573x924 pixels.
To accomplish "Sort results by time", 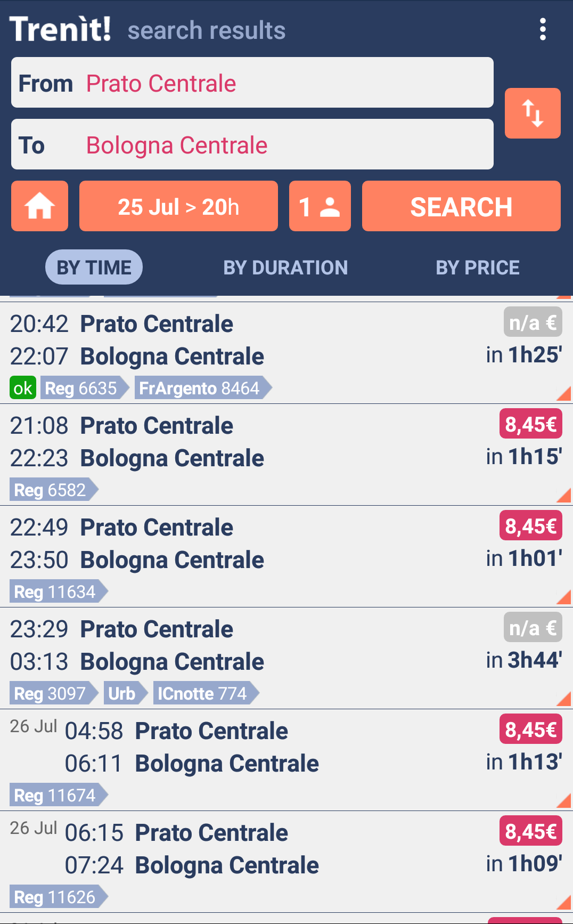I will [x=94, y=268].
